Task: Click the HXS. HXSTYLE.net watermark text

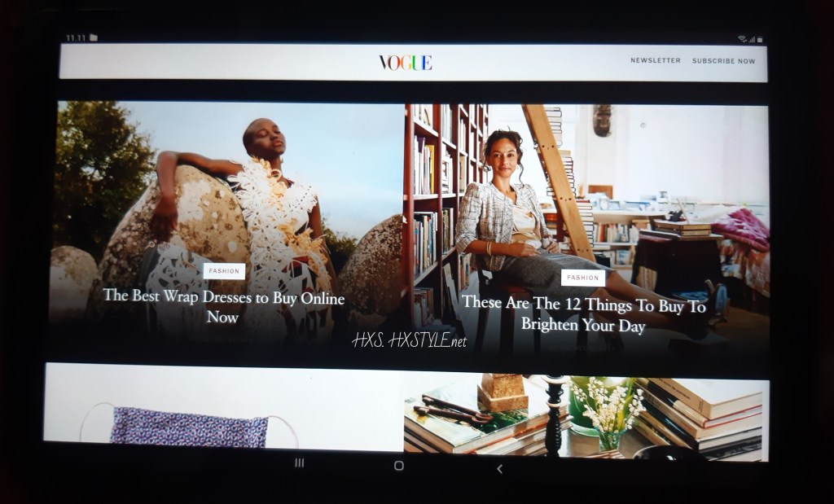Action: [409, 342]
